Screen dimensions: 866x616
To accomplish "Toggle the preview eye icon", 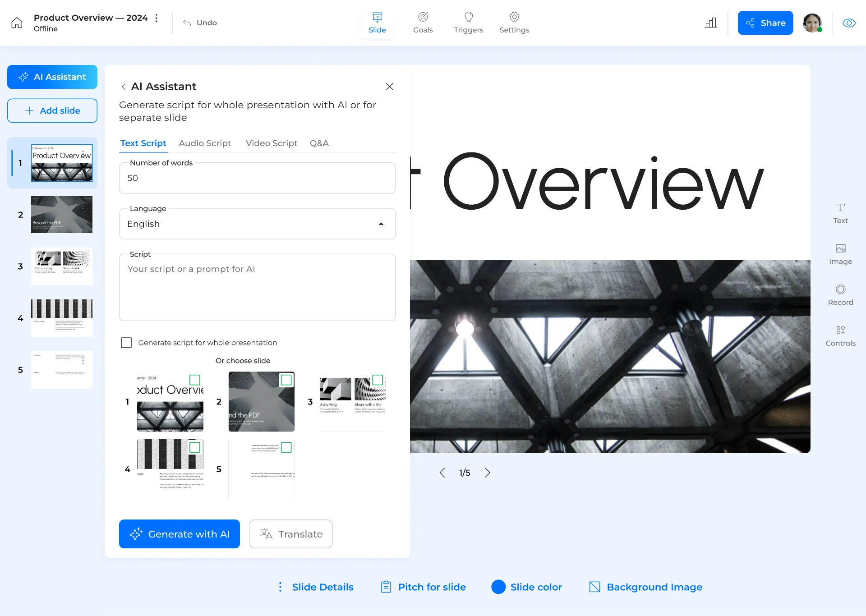I will [x=849, y=23].
